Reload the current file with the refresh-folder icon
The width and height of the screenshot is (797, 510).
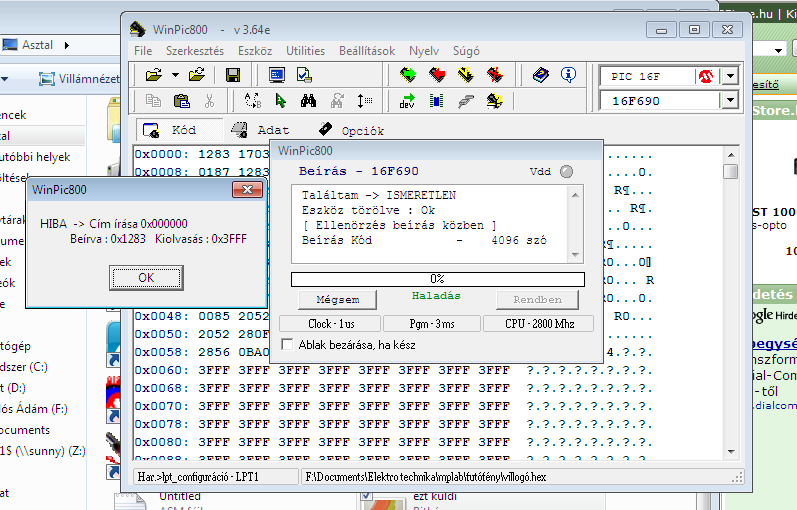tap(197, 75)
